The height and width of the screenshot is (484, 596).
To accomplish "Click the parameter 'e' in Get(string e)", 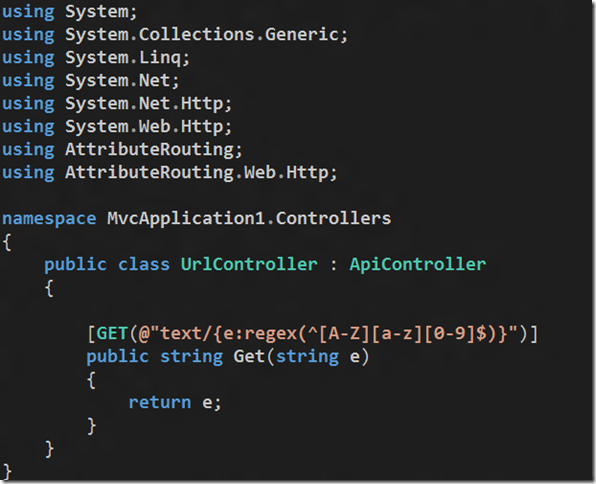I will click(x=354, y=357).
